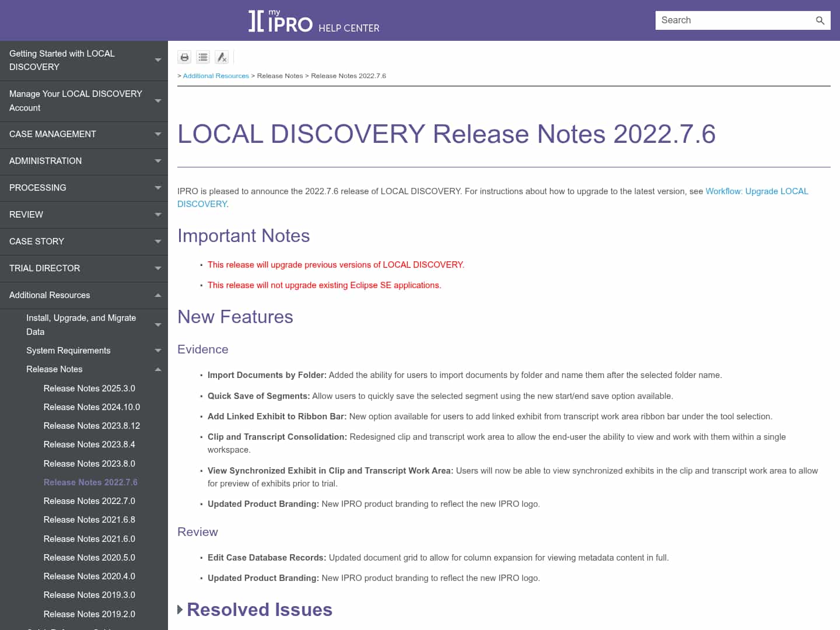This screenshot has width=840, height=630.
Task: Click the 'Edit Case Database Records:' text
Action: point(267,558)
